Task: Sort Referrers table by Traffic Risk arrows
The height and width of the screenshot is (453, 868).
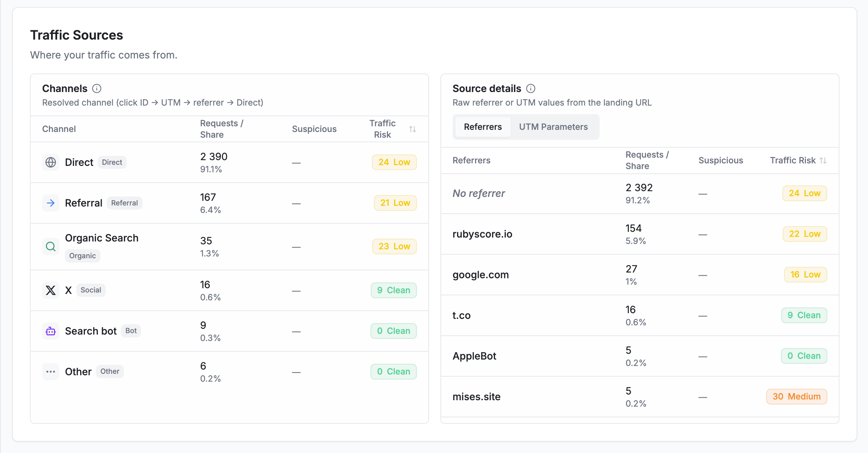Action: [x=823, y=161]
